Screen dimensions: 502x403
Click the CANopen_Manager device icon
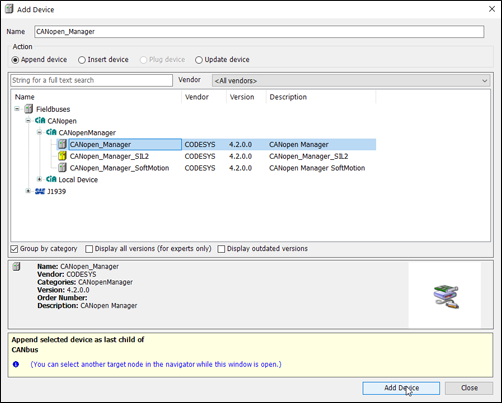tap(62, 144)
